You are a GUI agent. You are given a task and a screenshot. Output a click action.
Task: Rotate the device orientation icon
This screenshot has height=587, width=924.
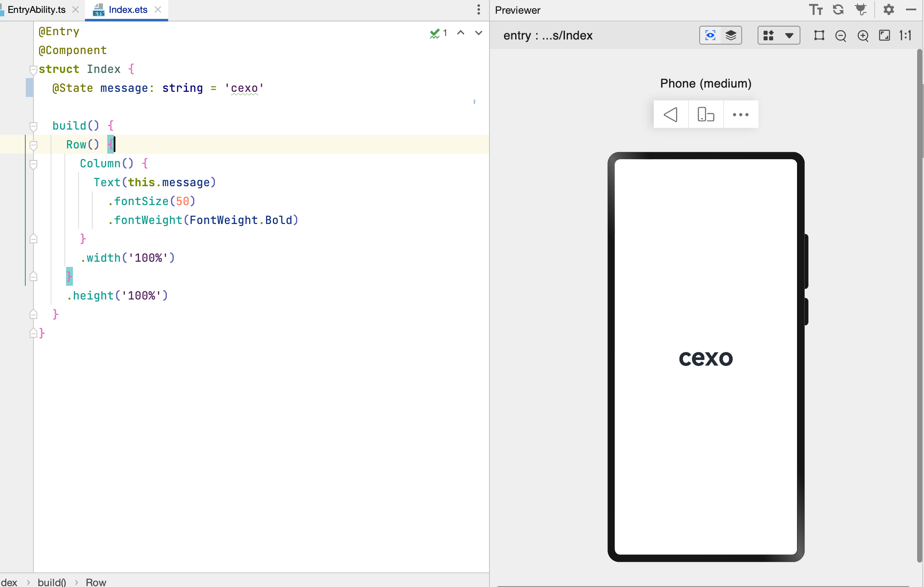[706, 115]
